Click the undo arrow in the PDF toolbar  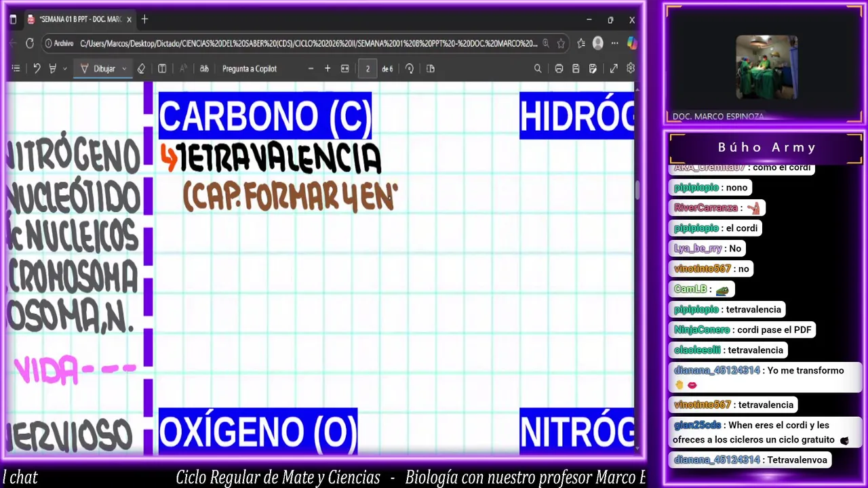[37, 68]
